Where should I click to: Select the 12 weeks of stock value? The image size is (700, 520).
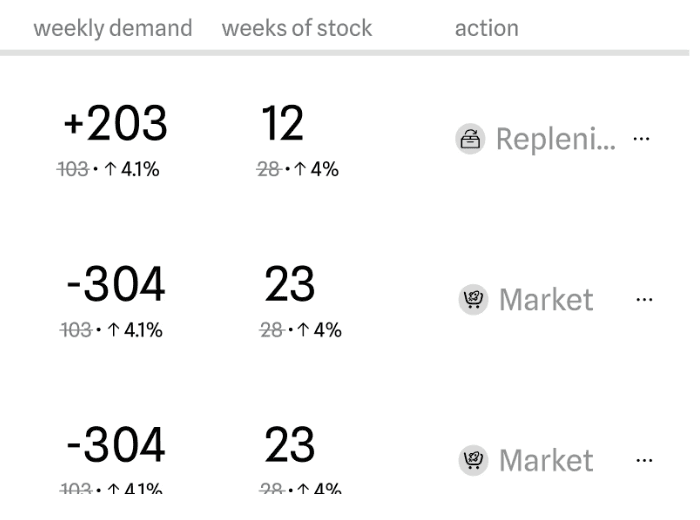pyautogui.click(x=282, y=123)
